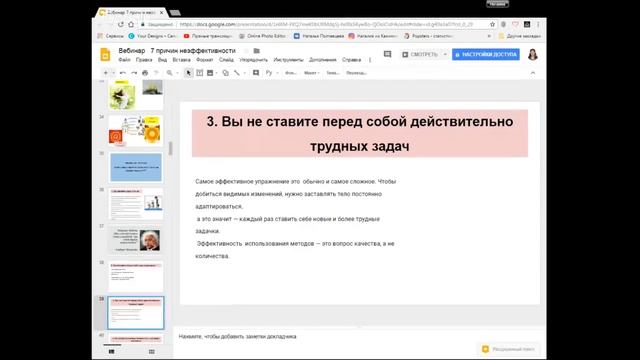640x360 pixels.
Task: Open comments history speech bubble icon
Action: click(x=387, y=54)
